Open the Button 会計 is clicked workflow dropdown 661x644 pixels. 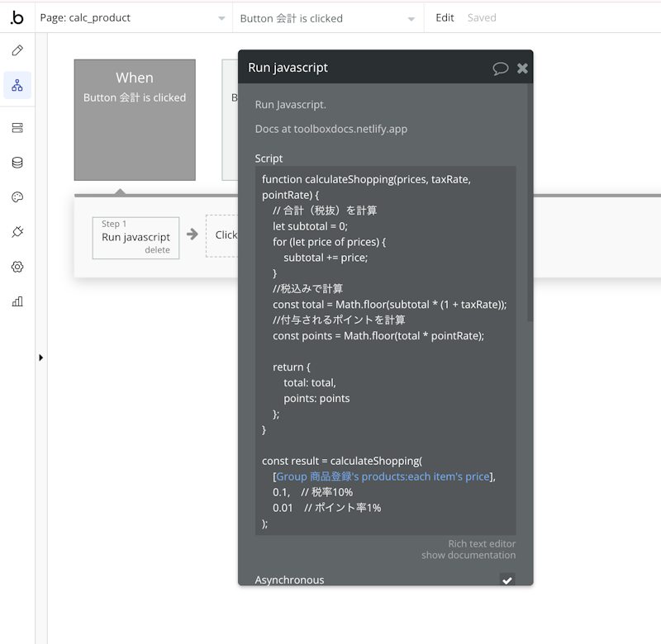point(322,17)
